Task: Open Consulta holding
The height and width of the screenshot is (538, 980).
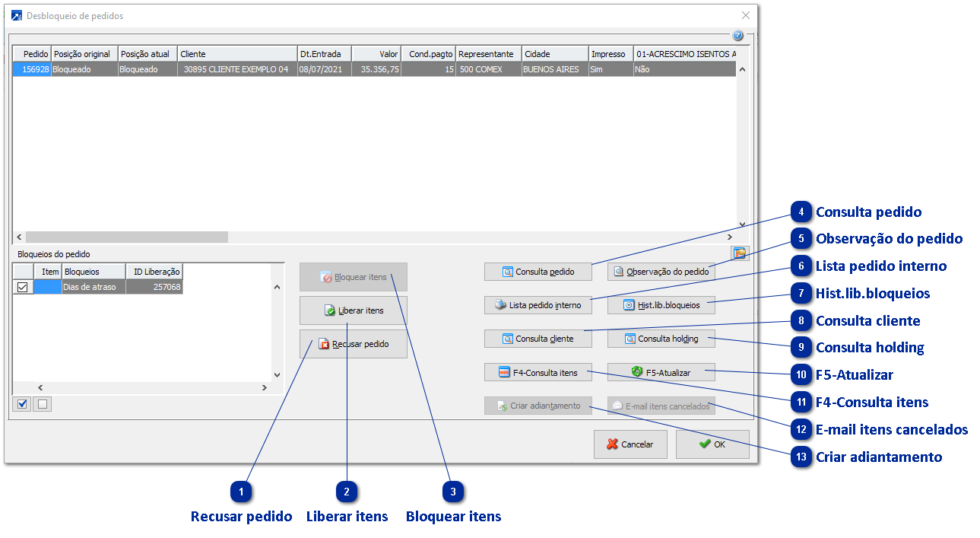Action: (661, 339)
